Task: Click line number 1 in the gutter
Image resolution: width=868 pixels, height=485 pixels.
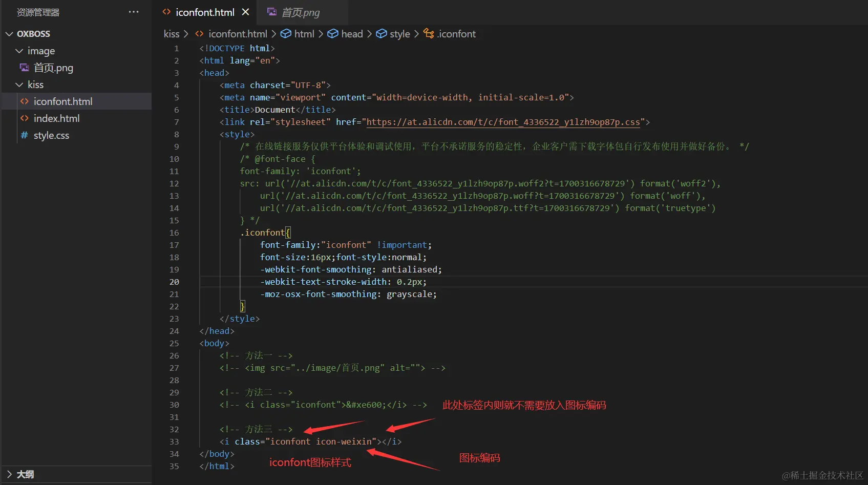Action: coord(177,48)
